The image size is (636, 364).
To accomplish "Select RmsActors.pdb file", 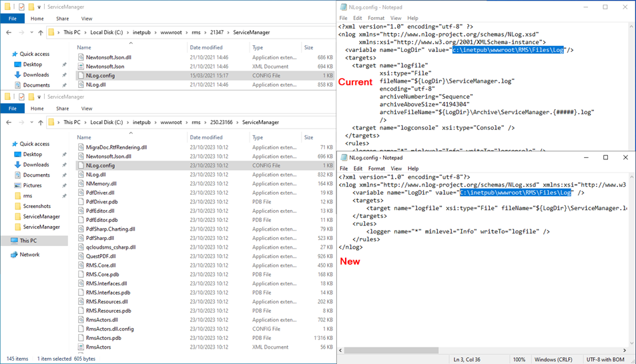I will click(x=205, y=338).
